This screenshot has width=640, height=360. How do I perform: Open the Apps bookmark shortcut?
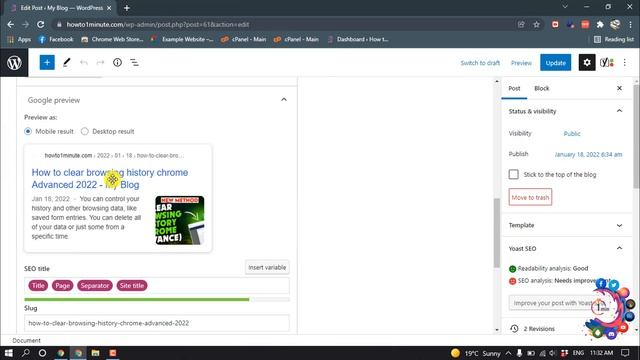click(x=19, y=39)
